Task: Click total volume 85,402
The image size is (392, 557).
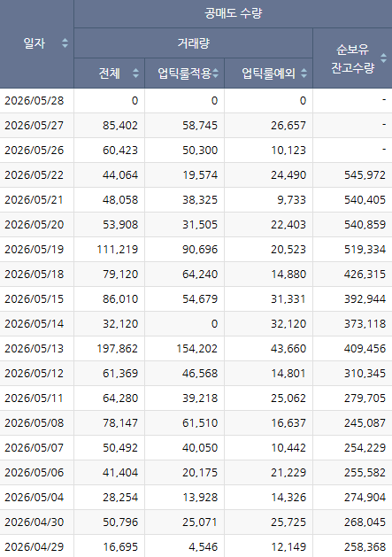Action: (x=120, y=126)
